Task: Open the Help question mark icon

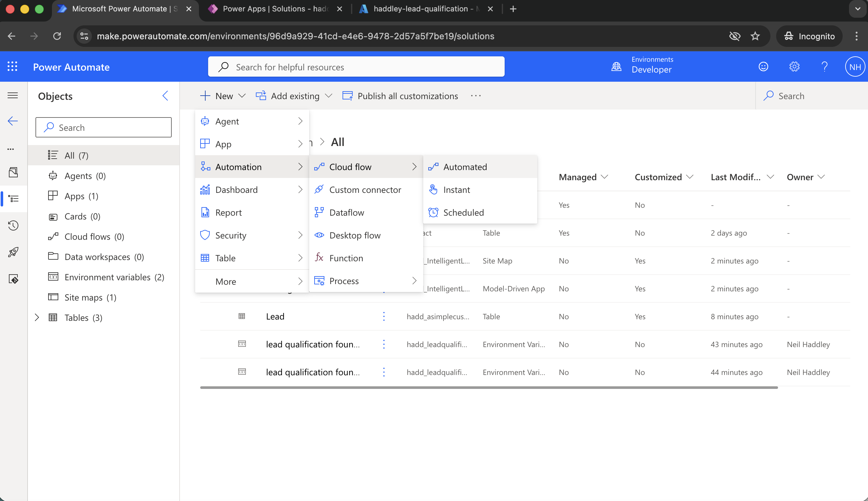Action: [824, 67]
